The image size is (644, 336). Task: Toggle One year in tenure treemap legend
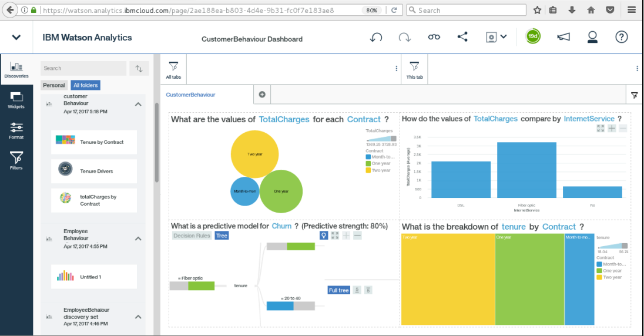pos(609,271)
